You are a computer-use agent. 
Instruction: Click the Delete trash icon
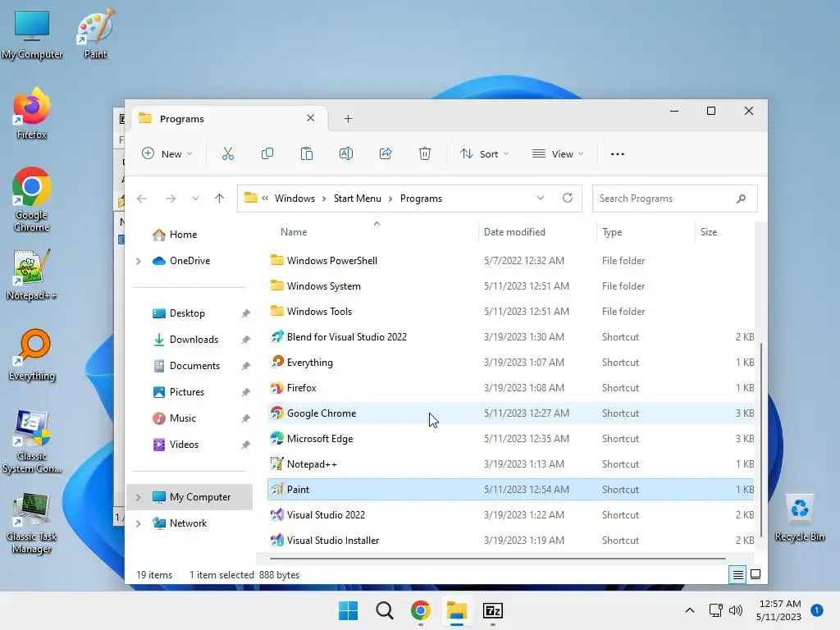[425, 153]
